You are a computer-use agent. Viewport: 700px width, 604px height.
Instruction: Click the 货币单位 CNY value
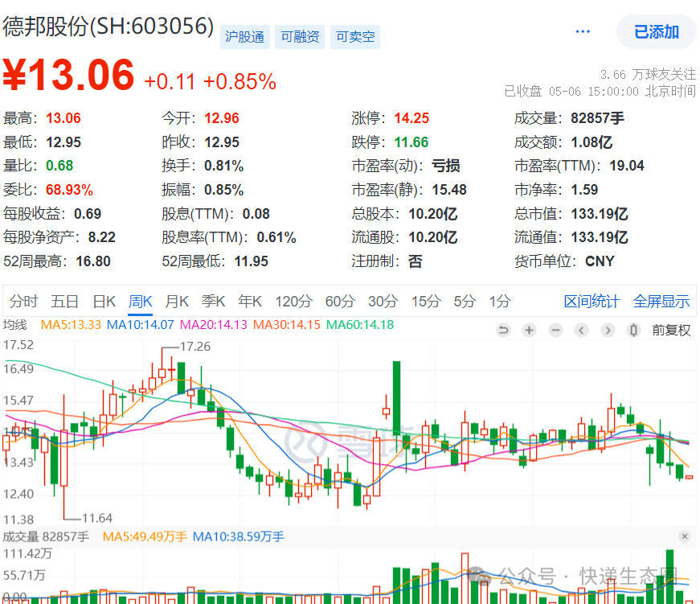click(x=600, y=261)
